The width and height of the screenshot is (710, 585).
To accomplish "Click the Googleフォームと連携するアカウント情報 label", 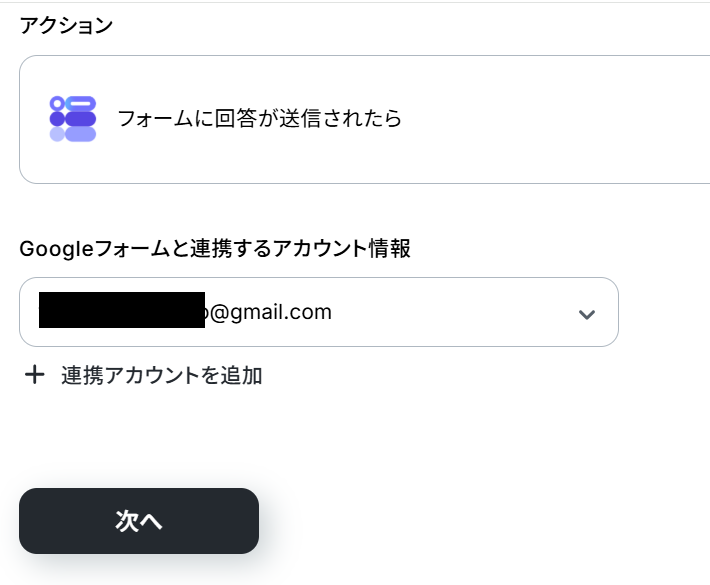I will pos(215,249).
